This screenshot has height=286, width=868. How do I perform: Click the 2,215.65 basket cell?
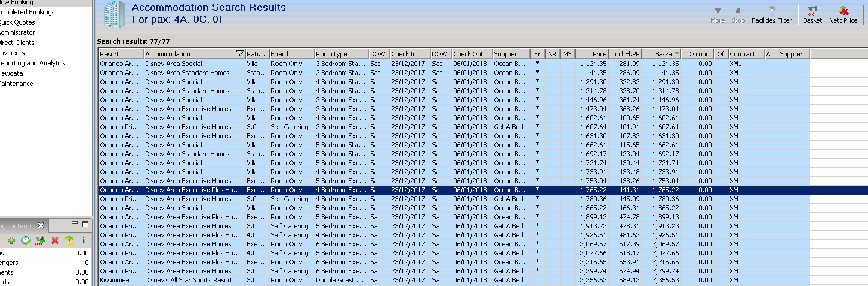point(662,262)
